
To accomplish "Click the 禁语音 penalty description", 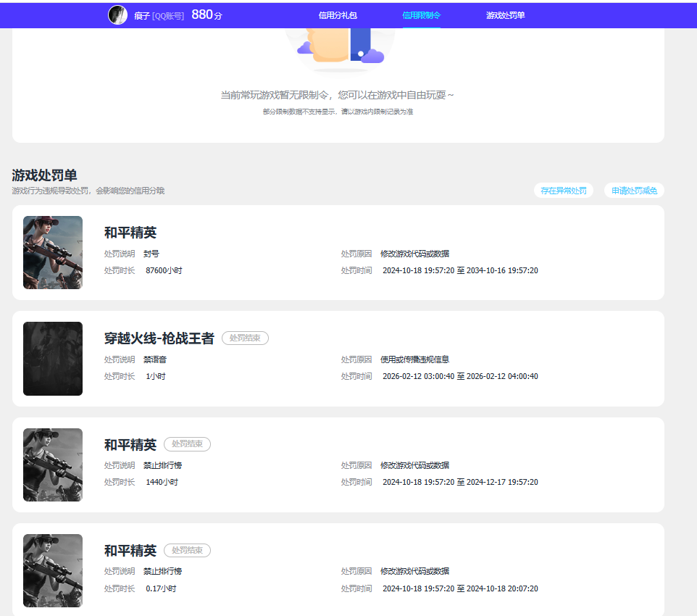I will tap(155, 359).
